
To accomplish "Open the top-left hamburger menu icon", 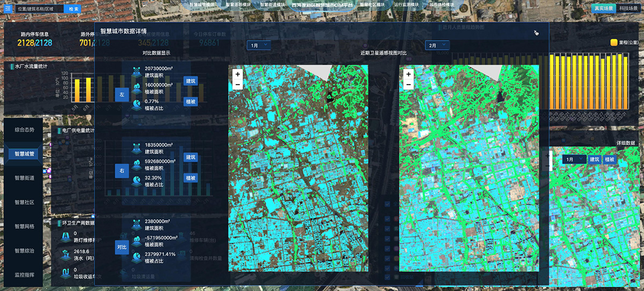I will (x=8, y=9).
